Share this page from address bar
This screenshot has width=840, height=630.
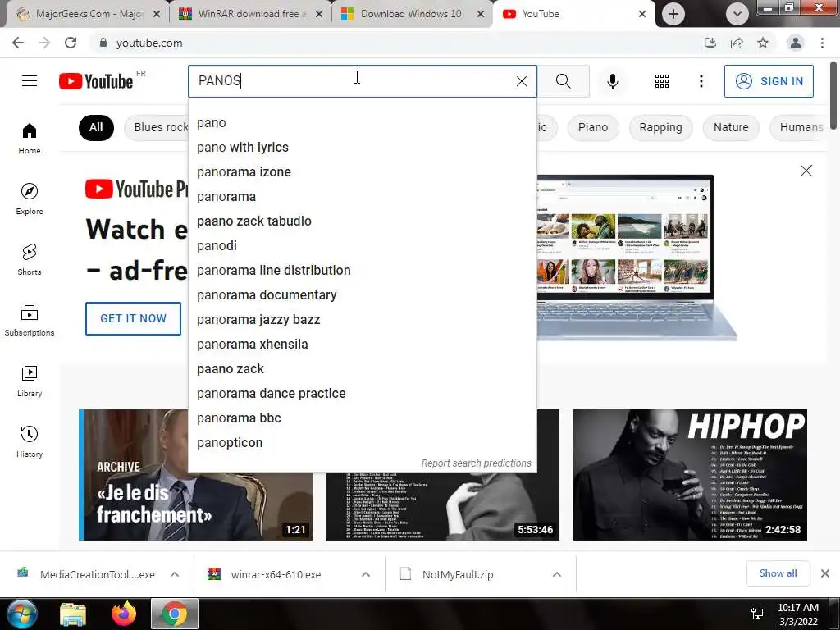click(737, 43)
